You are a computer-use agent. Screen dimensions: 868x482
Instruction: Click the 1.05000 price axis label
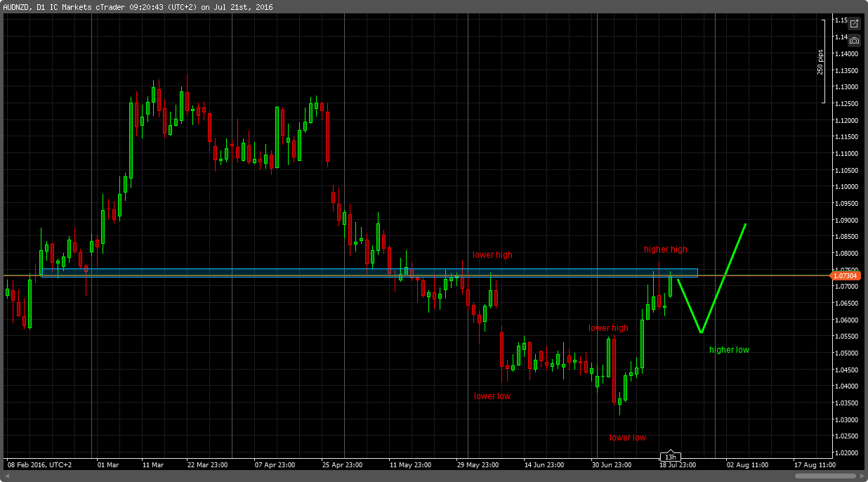pyautogui.click(x=848, y=353)
